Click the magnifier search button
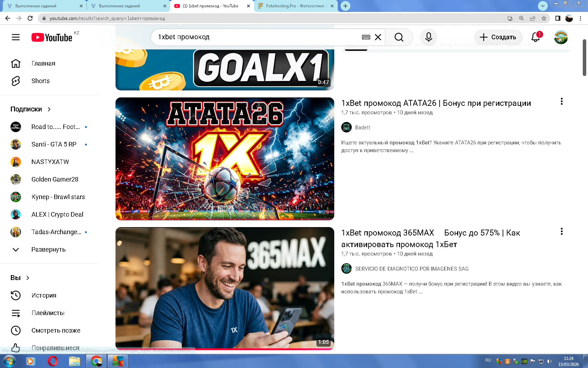The width and height of the screenshot is (588, 368). click(399, 37)
